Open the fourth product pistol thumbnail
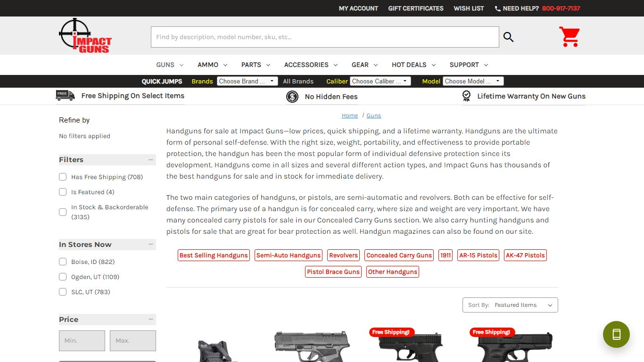 pos(514,347)
